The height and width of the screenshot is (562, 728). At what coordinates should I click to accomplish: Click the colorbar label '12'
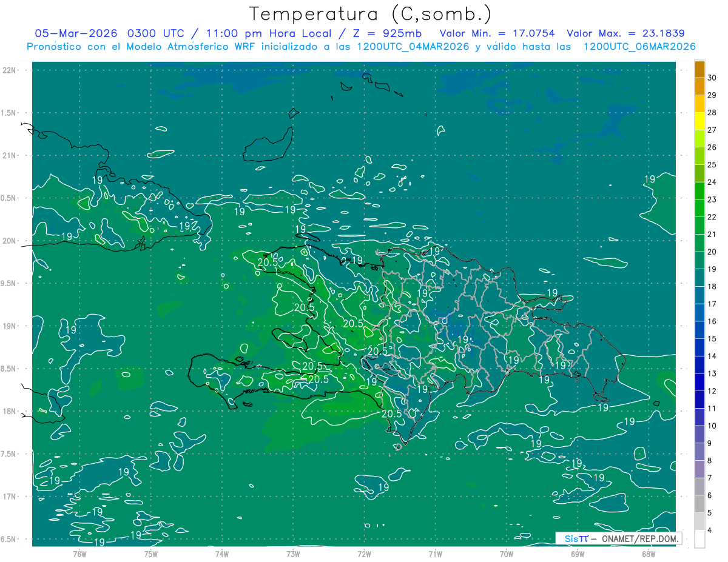tap(712, 391)
